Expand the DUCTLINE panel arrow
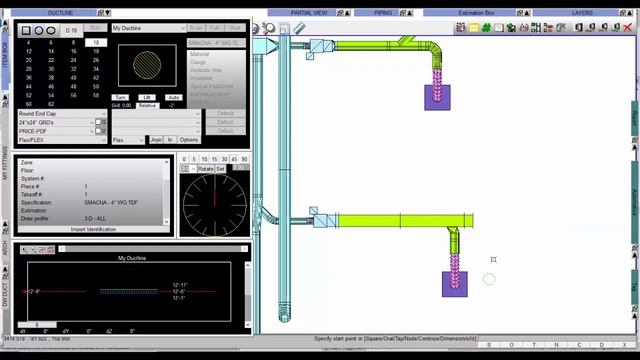This screenshot has height=360, width=640. [x=108, y=13]
